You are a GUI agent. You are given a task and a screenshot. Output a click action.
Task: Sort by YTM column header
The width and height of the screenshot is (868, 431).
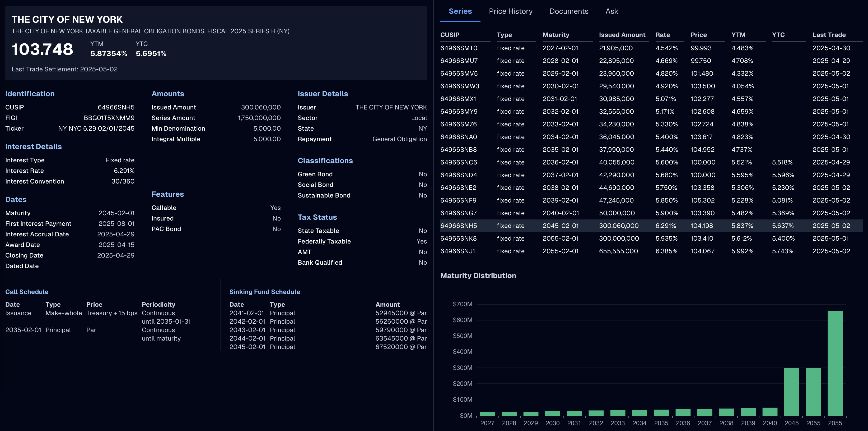(738, 35)
